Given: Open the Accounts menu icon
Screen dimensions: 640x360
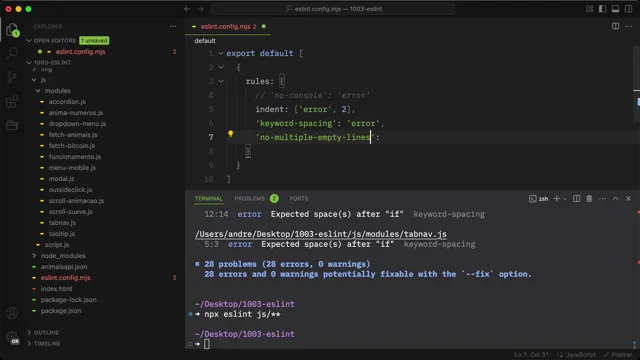Looking at the screenshot, I should click(12, 313).
